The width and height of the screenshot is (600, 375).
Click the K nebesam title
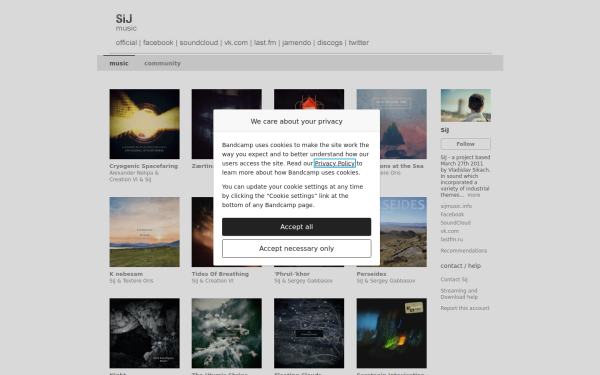click(x=126, y=274)
